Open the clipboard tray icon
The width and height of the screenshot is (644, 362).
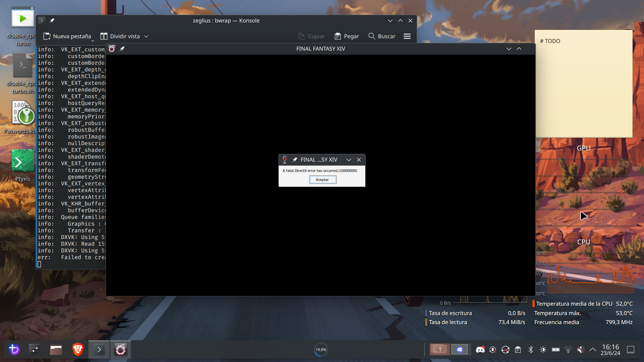(518, 350)
